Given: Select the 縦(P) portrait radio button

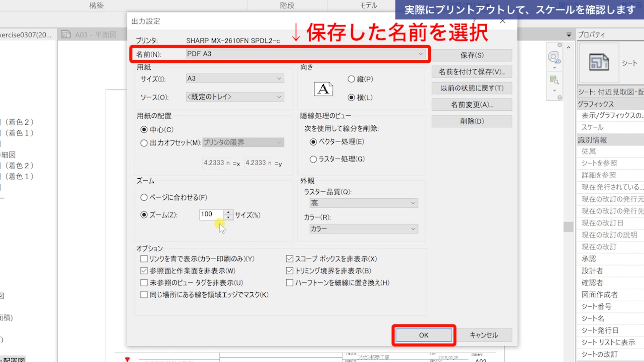Looking at the screenshot, I should click(x=351, y=79).
